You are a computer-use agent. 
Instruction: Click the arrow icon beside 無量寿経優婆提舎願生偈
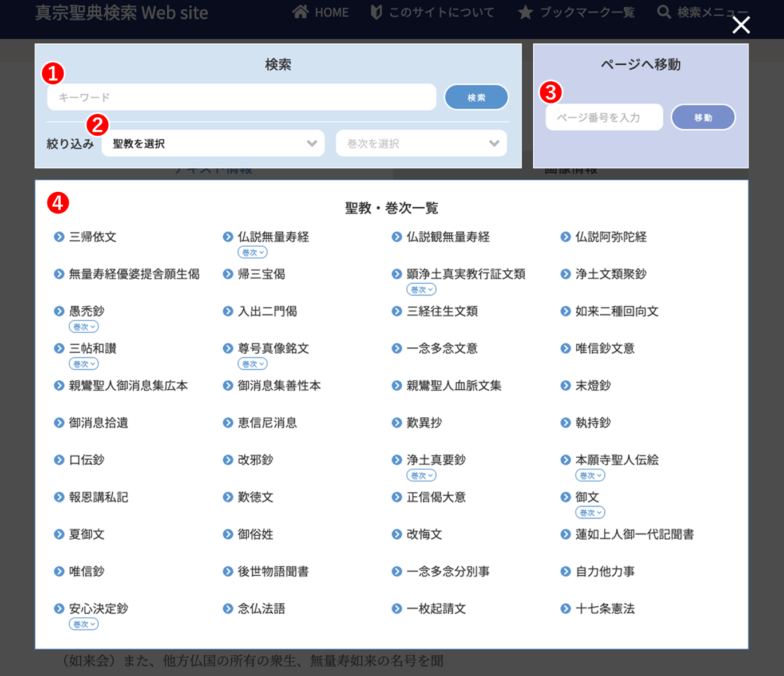(59, 274)
